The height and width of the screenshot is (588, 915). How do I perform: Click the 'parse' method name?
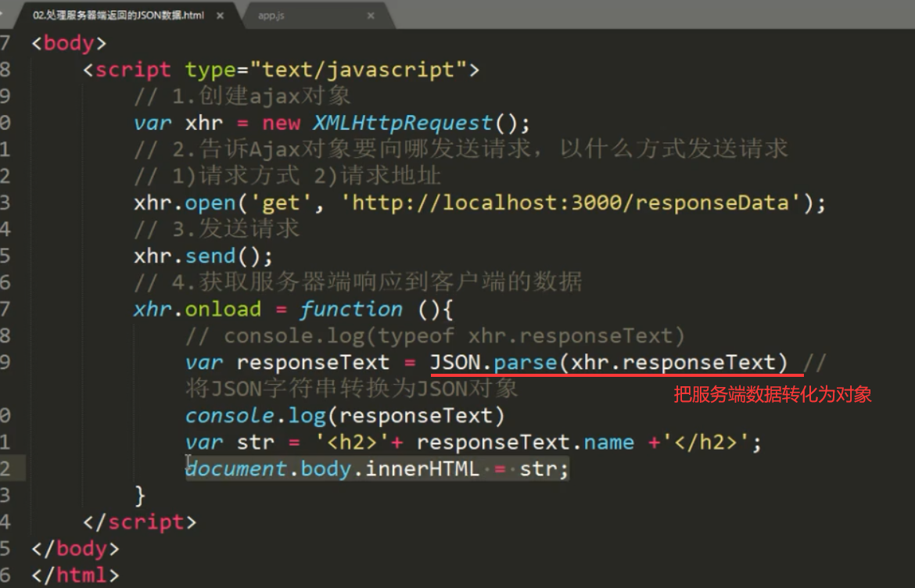pyautogui.click(x=526, y=363)
